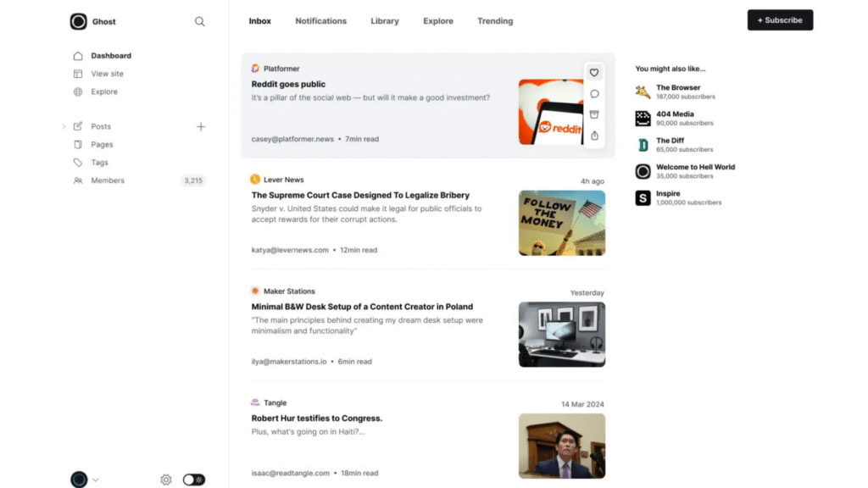Click the Maker Stations publication icon

255,291
